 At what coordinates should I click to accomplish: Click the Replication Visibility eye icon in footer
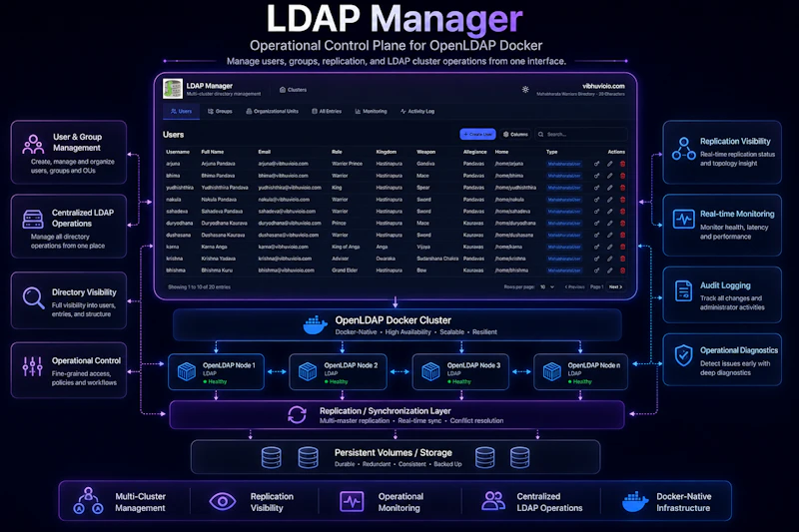222,501
